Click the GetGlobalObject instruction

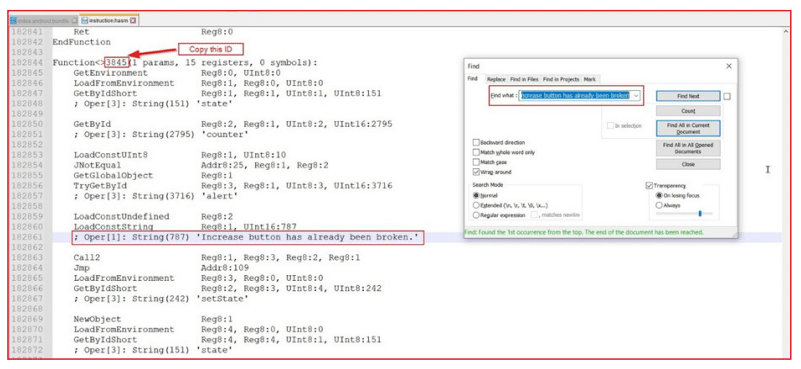click(113, 175)
